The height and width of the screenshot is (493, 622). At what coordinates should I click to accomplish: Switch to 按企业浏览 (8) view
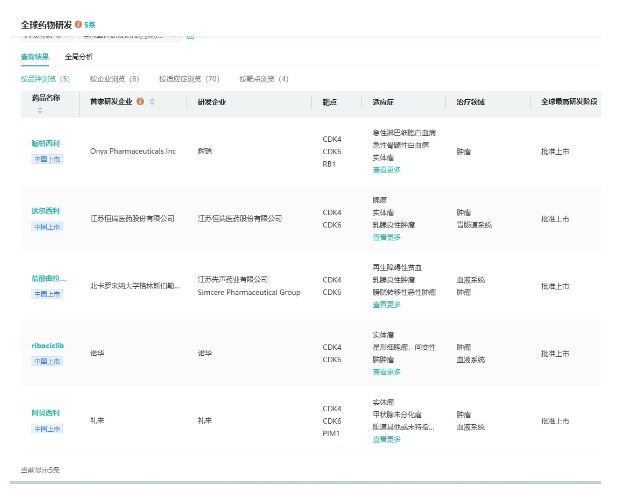(x=114, y=78)
